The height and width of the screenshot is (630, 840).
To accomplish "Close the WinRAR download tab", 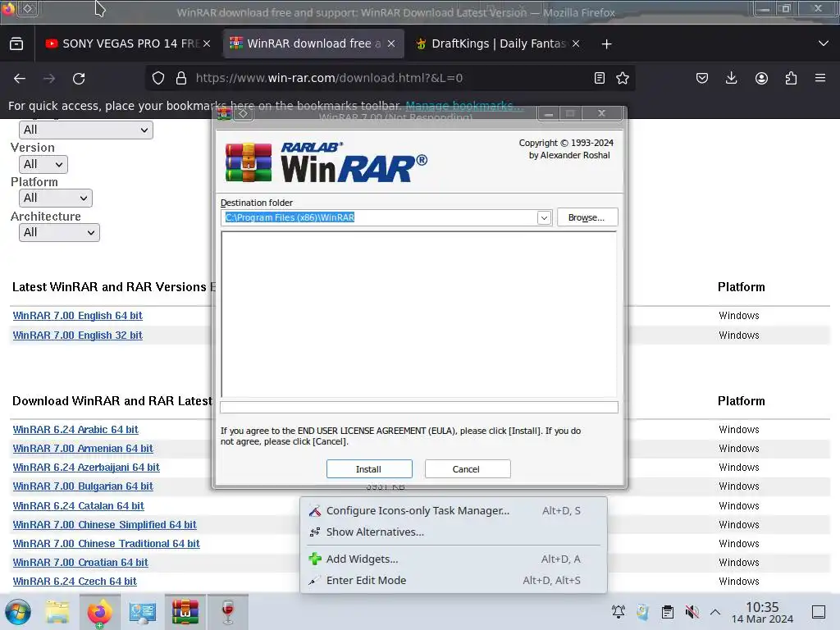I will [x=391, y=43].
